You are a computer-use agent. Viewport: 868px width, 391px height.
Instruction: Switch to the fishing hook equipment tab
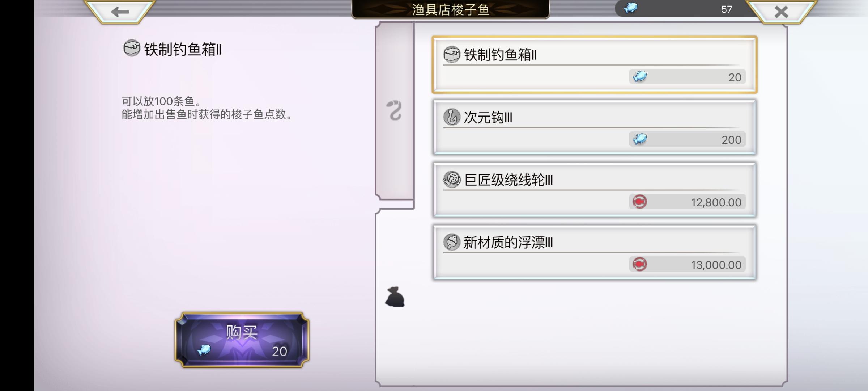tap(394, 110)
